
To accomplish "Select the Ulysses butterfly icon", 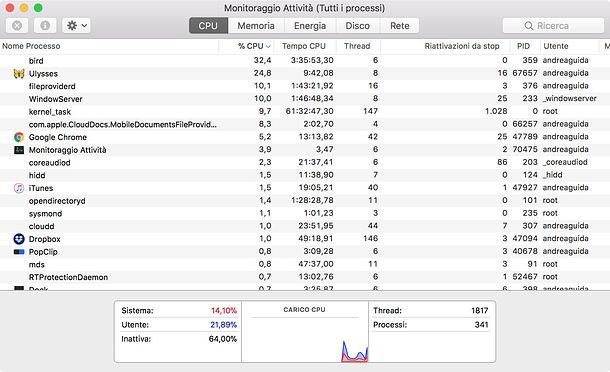I will 19,73.
